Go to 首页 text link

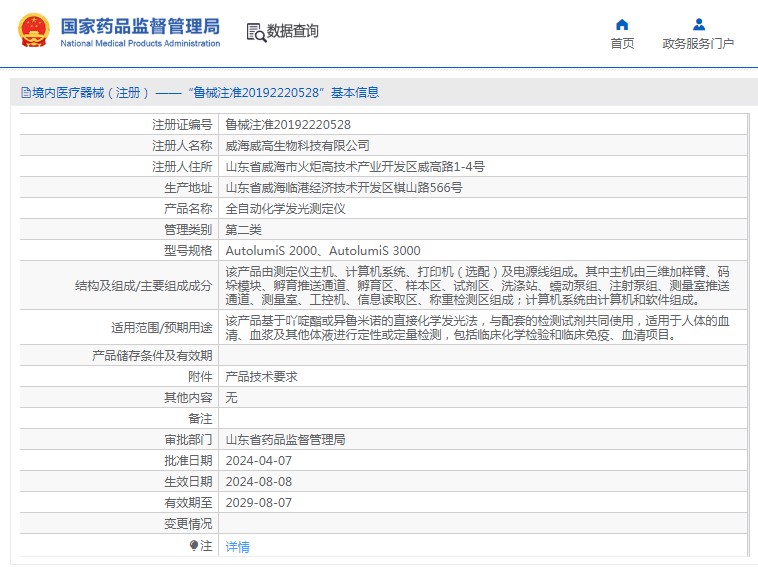[x=622, y=44]
